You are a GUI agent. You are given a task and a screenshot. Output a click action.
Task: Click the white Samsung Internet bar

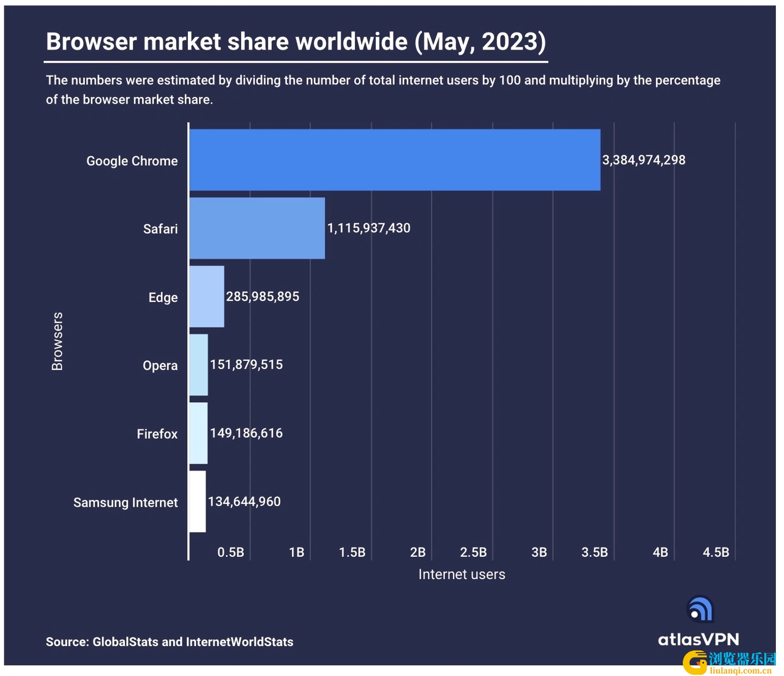click(x=198, y=501)
